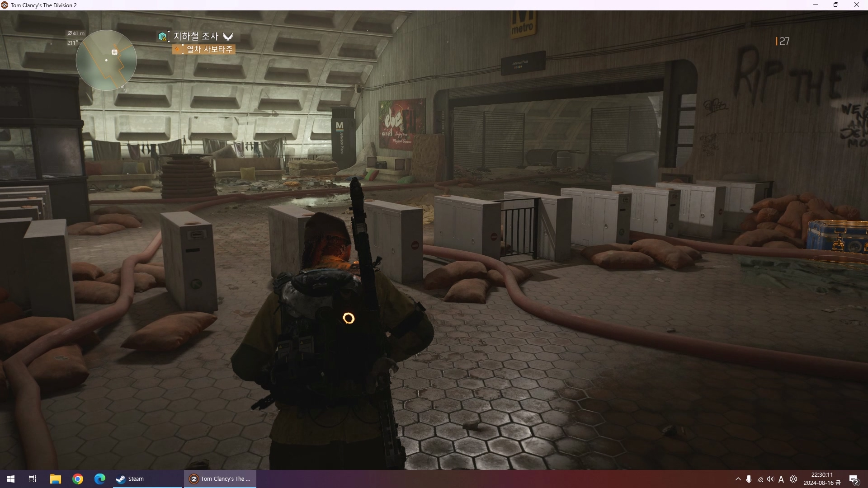Expand the hidden system tray icons

click(738, 479)
